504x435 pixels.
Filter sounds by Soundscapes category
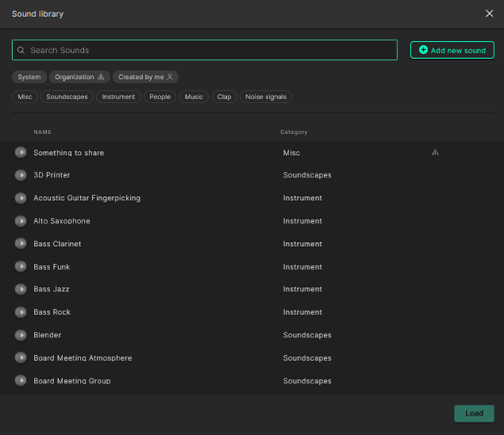click(x=67, y=97)
